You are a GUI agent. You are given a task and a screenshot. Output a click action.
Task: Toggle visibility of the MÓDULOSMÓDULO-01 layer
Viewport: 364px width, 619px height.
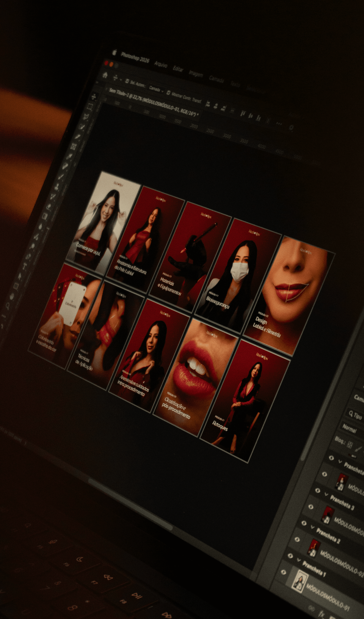283,573
